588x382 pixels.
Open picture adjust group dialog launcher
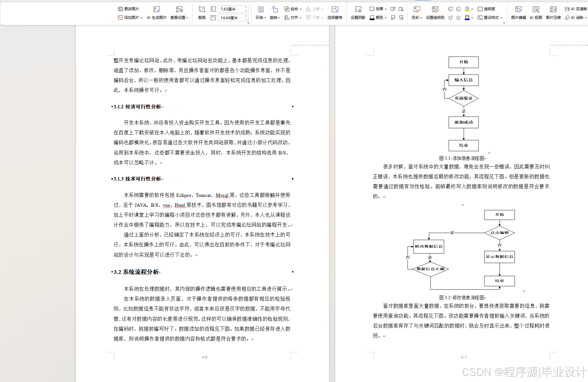coord(504,23)
